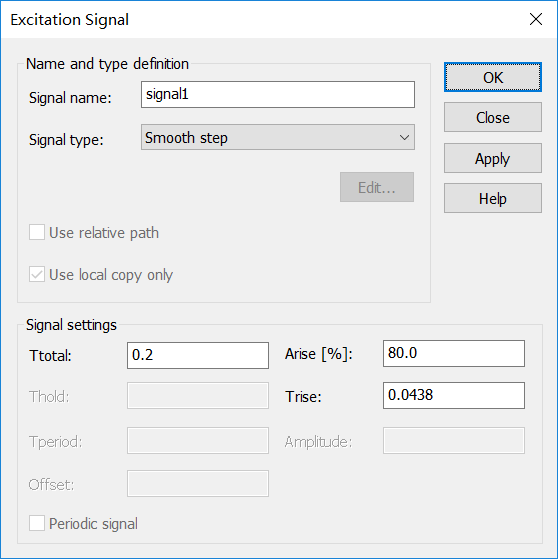This screenshot has height=559, width=558.
Task: Open the Signal type dropdown
Action: [278, 137]
